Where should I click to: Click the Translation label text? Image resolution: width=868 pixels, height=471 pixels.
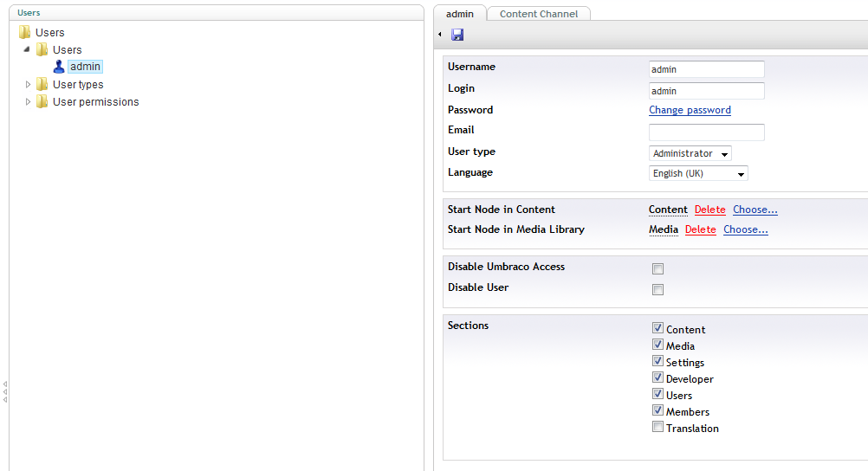[x=692, y=429]
